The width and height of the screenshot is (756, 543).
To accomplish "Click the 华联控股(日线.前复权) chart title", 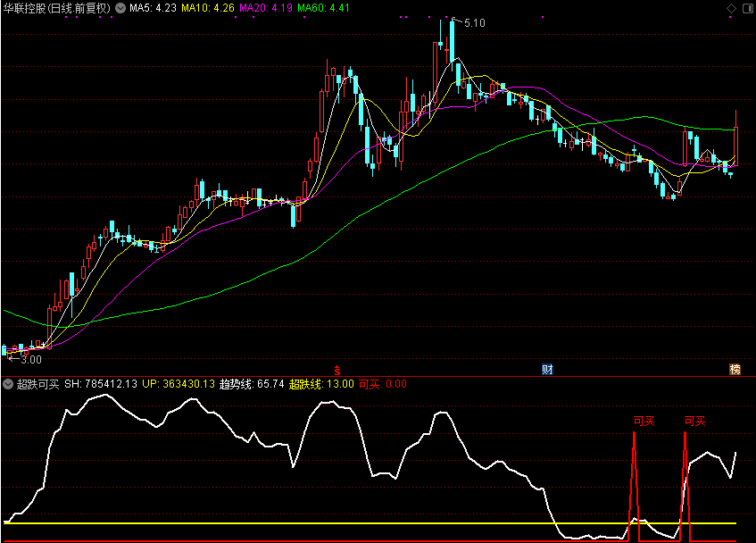I will (57, 8).
